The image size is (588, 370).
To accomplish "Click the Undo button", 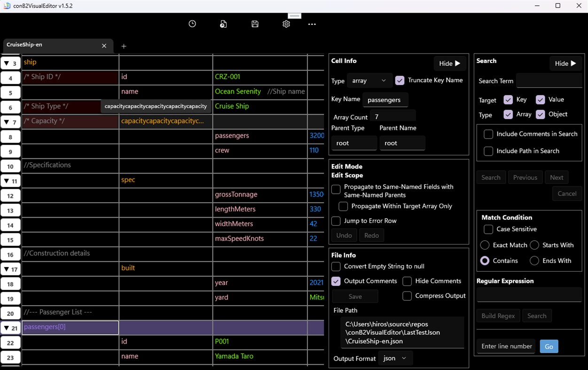I will coord(344,236).
